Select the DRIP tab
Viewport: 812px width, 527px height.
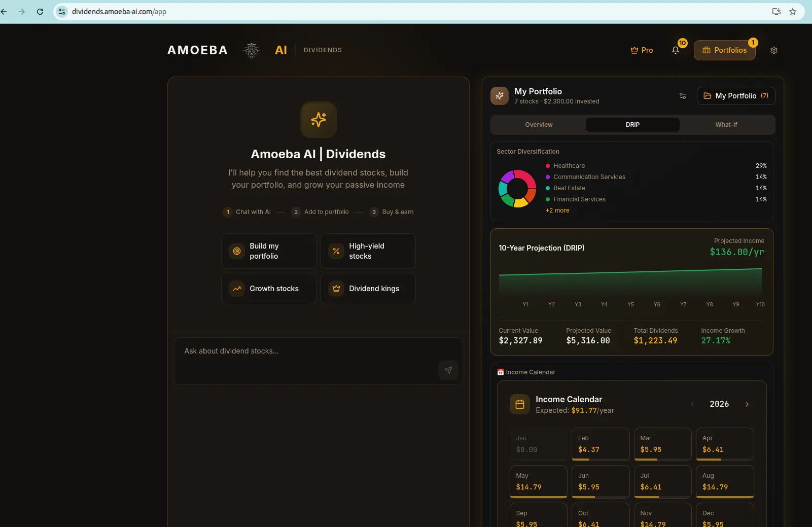pyautogui.click(x=632, y=125)
